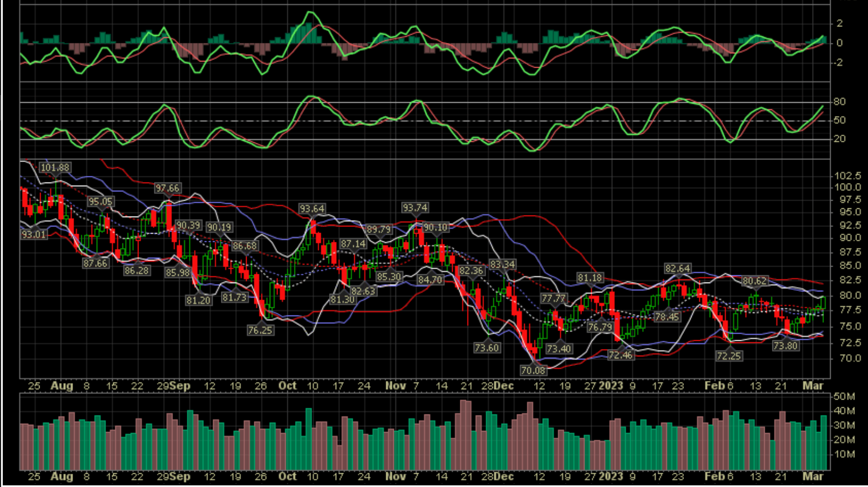This screenshot has height=487, width=868.
Task: Select the 73.60 low price label
Action: coord(487,347)
